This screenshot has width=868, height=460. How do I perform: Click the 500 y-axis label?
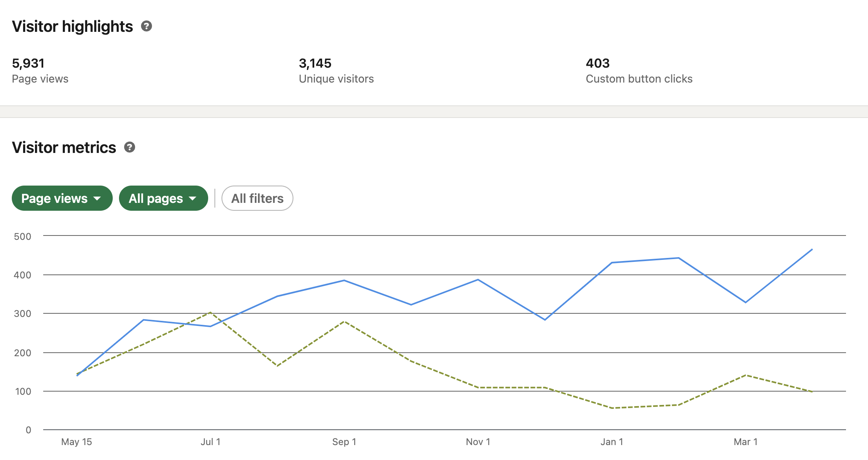point(22,237)
